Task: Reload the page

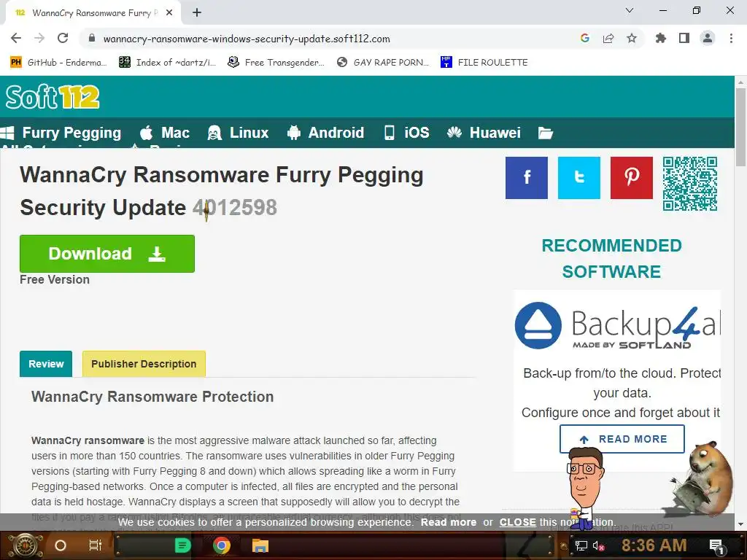Action: (x=63, y=38)
